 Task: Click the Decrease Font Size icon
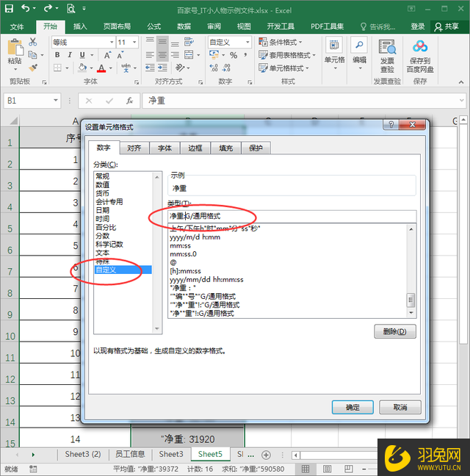tap(120, 55)
